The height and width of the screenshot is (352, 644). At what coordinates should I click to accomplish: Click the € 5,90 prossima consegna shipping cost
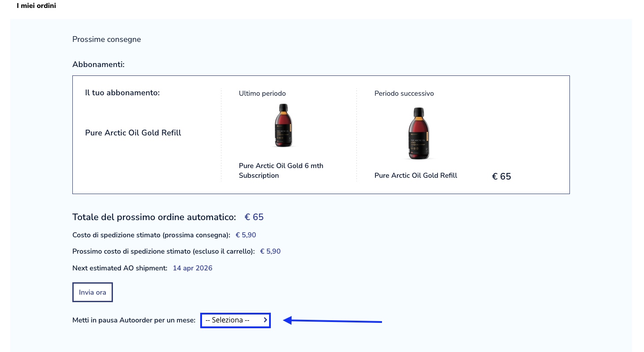[246, 235]
